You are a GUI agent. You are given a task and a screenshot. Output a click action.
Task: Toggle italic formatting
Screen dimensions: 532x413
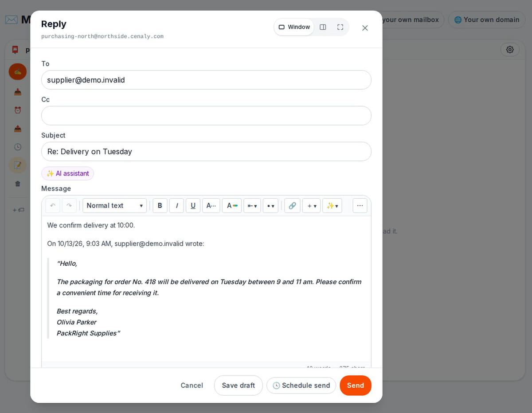pyautogui.click(x=176, y=205)
